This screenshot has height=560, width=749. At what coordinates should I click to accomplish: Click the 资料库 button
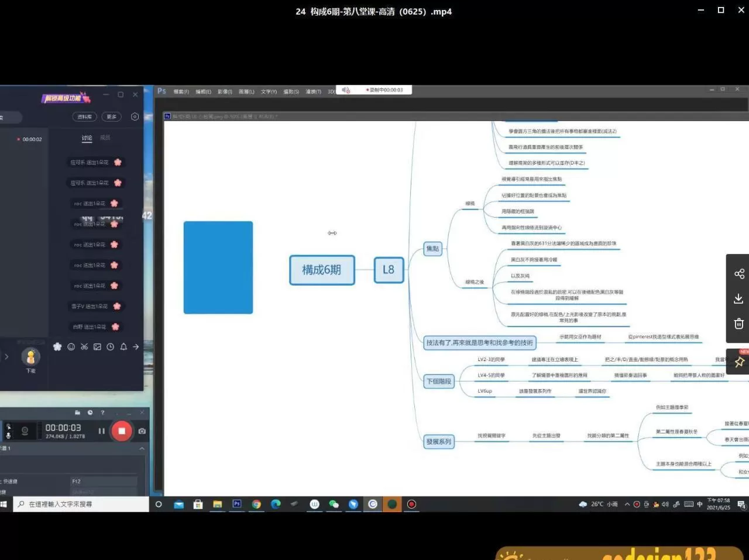pyautogui.click(x=85, y=117)
